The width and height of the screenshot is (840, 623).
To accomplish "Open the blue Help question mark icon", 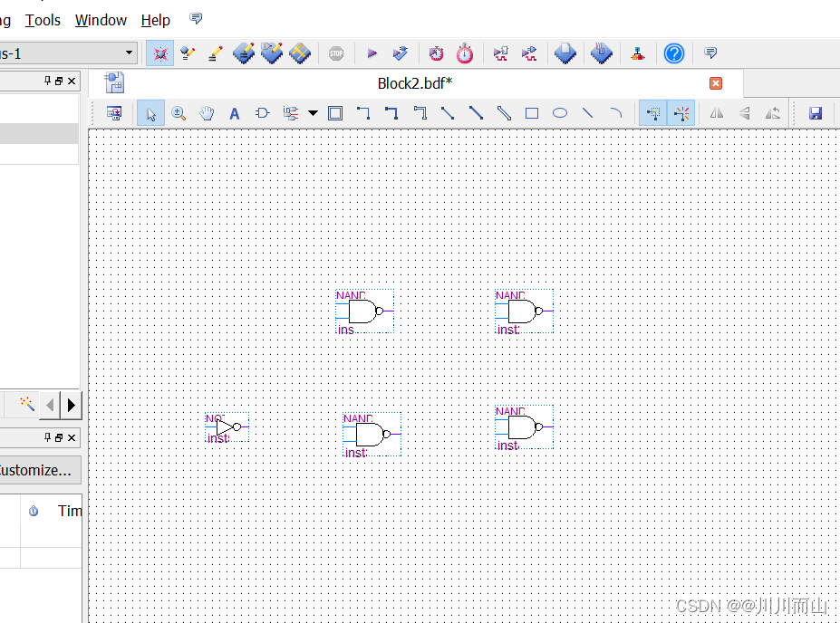I will (674, 53).
